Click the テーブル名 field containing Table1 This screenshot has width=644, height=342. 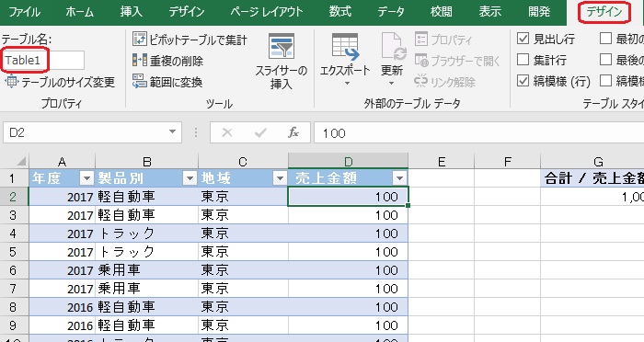43,61
